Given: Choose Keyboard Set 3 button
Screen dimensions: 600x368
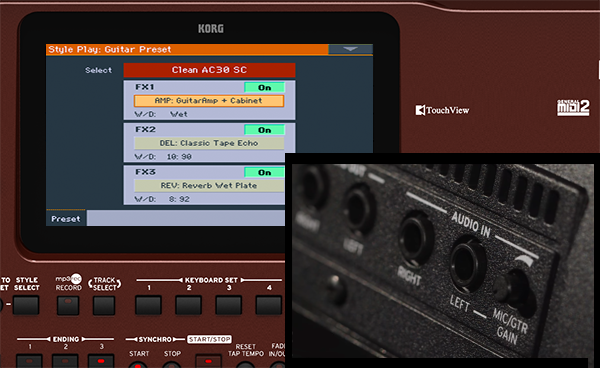Looking at the screenshot, I should [x=229, y=305].
